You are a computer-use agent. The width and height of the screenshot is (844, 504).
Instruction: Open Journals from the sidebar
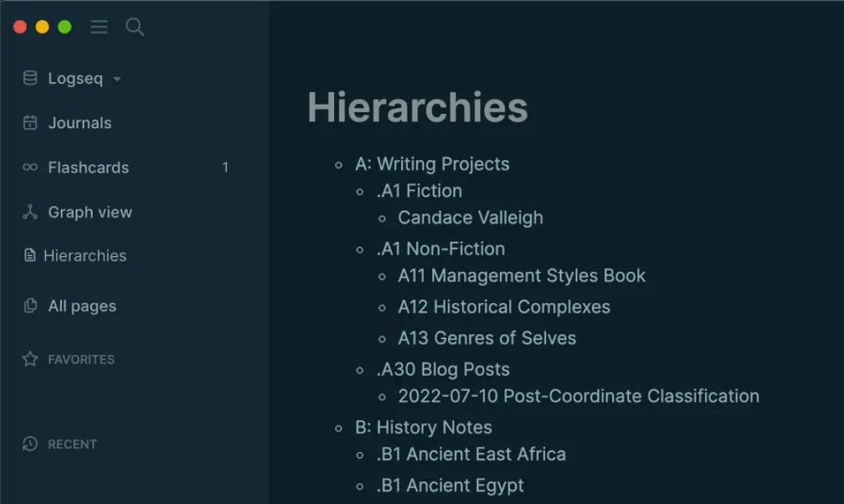click(x=80, y=123)
